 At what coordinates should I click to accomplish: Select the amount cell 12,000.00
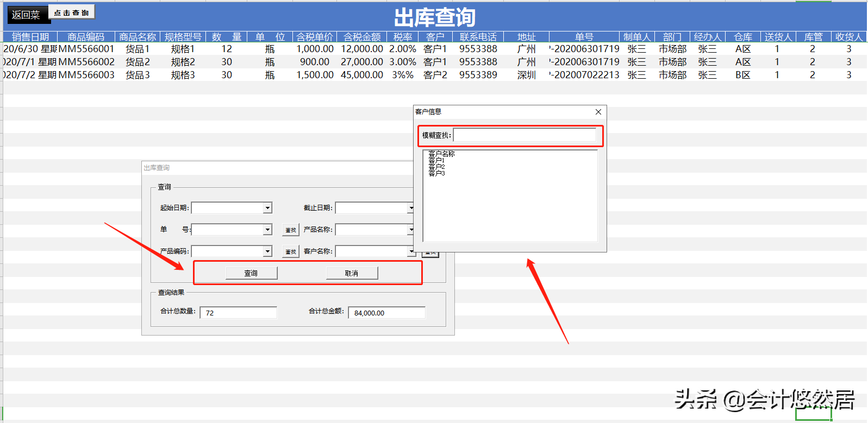362,49
